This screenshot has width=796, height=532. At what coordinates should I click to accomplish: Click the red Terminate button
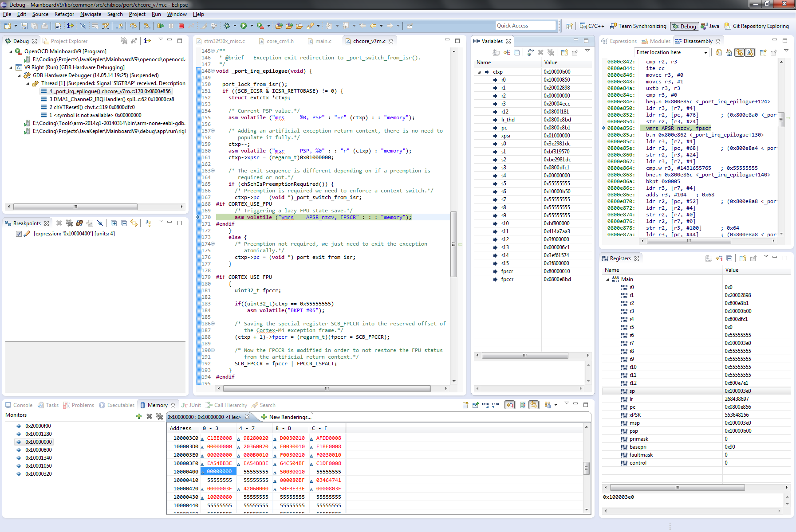(x=181, y=26)
